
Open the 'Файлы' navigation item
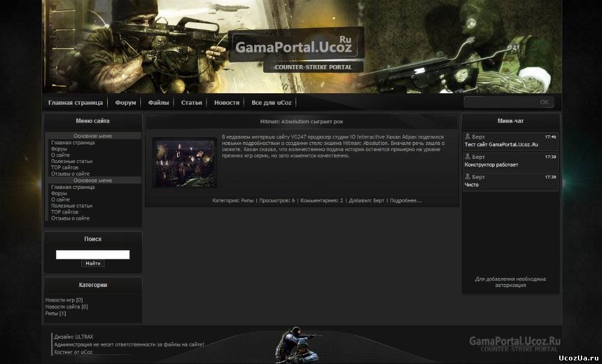[x=158, y=103]
